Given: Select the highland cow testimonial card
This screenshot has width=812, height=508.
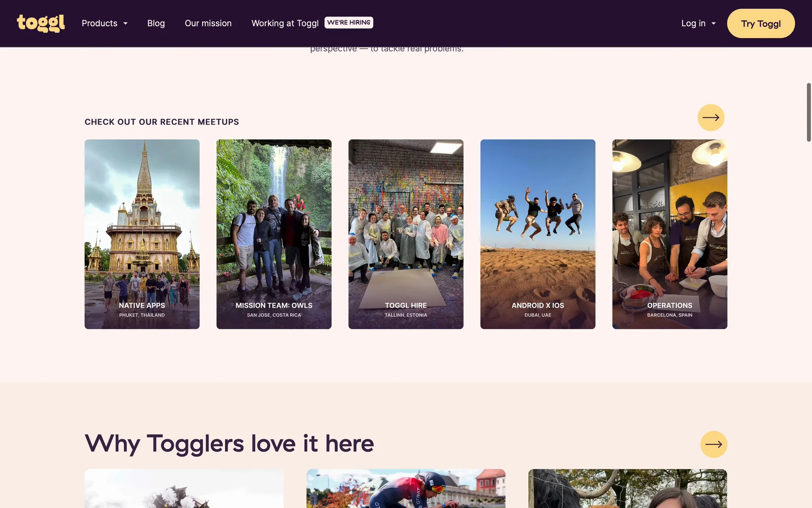Looking at the screenshot, I should [628, 488].
